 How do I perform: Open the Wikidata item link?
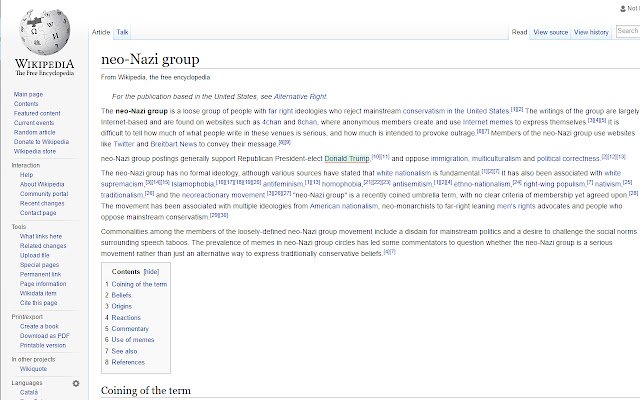38,293
